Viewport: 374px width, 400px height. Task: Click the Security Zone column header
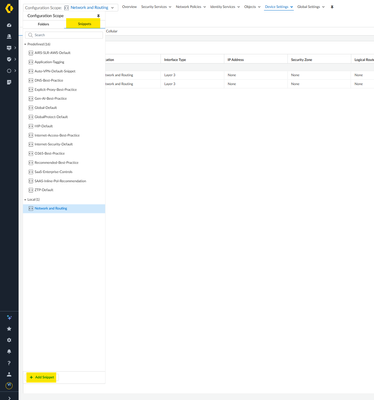point(319,60)
